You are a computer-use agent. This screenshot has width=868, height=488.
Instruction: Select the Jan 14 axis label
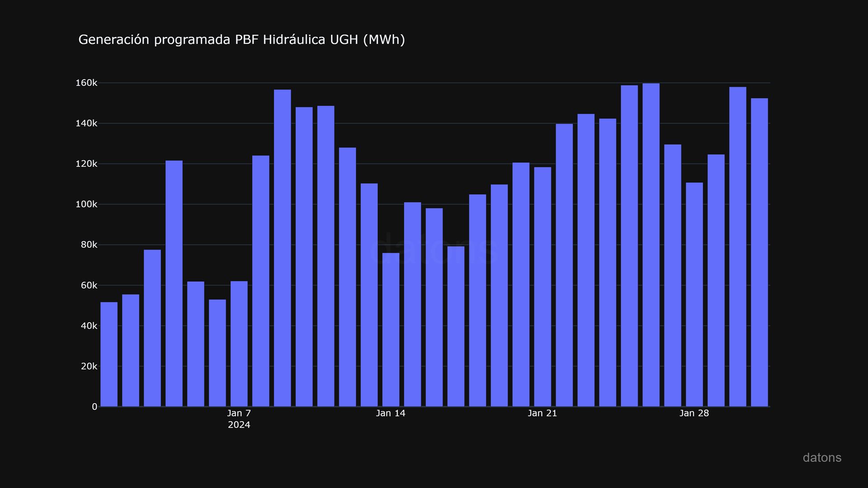[x=390, y=413]
